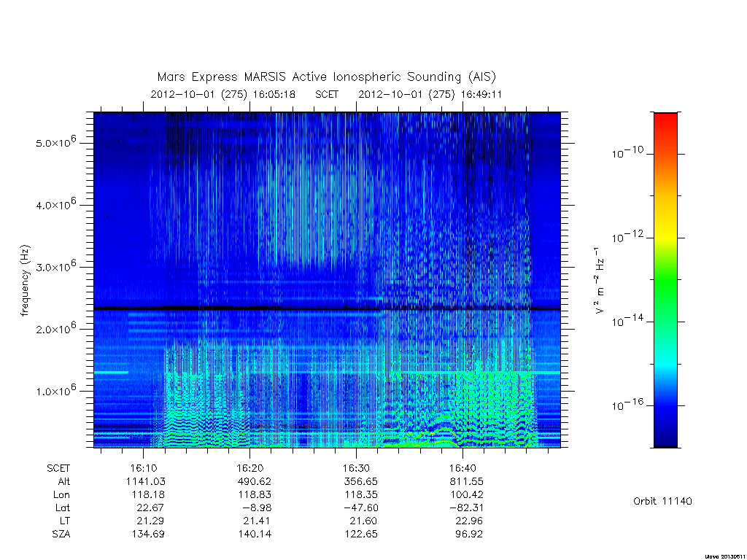This screenshot has width=747, height=560.
Task: Click the 'Lat' row label
Action: click(x=63, y=508)
